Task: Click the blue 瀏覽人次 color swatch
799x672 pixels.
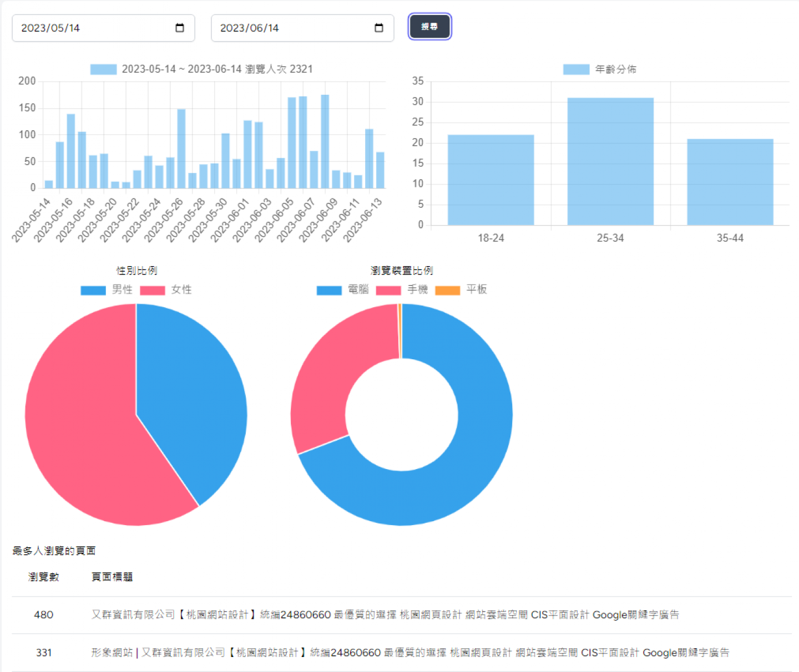Action: pos(103,69)
